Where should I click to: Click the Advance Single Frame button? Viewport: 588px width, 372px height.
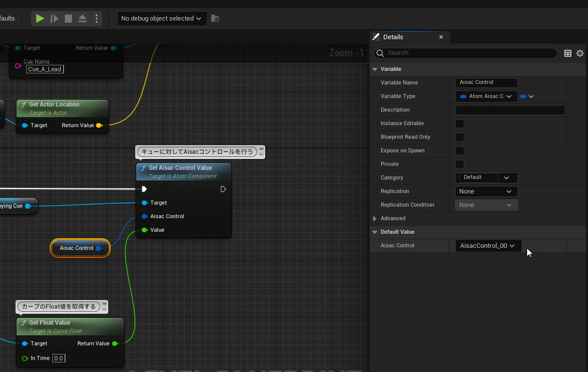click(x=54, y=19)
